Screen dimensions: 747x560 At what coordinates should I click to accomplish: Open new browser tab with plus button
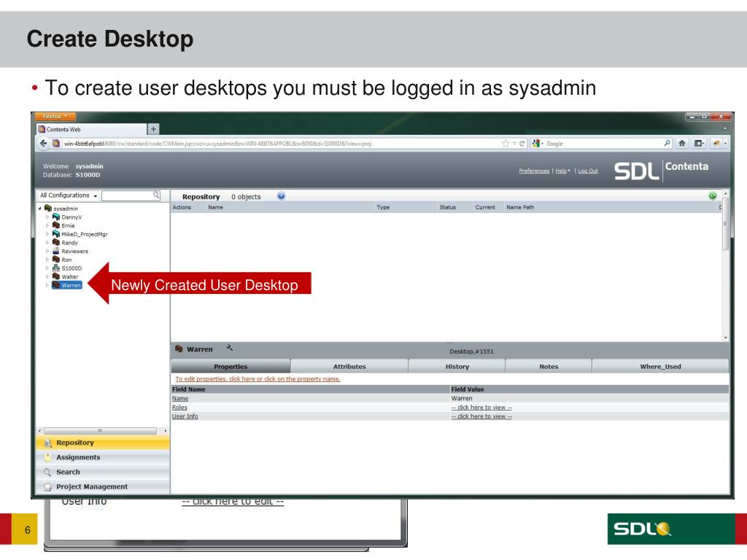[x=153, y=129]
